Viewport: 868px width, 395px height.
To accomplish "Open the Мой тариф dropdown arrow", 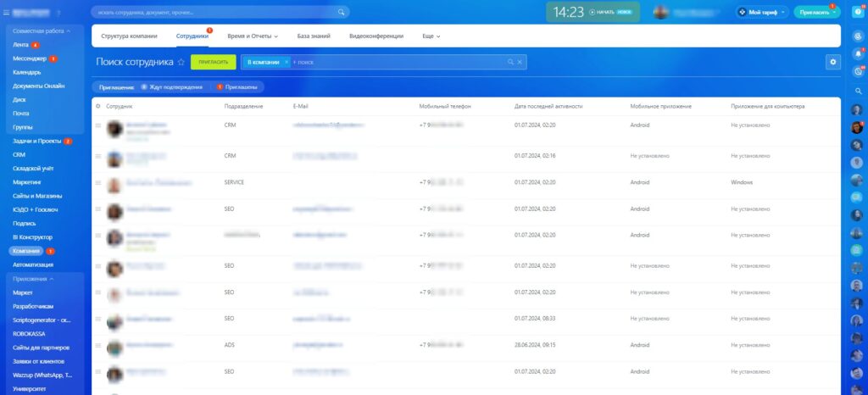I will point(782,12).
